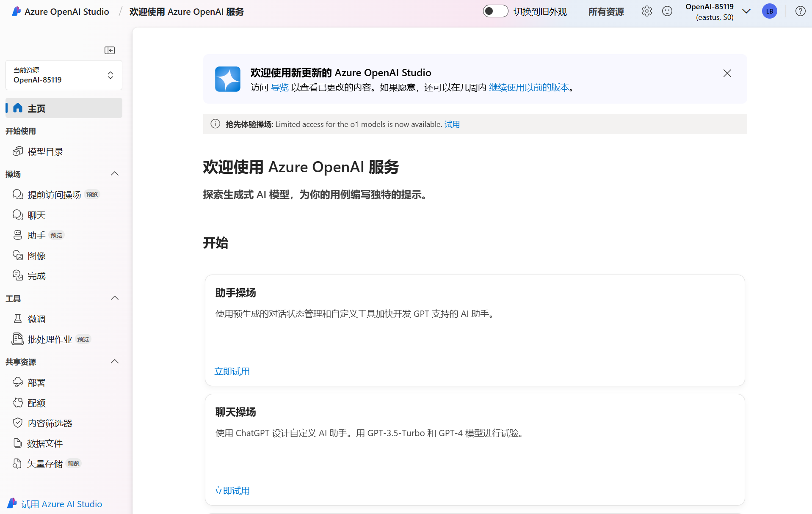Open the 当前资源 OpenAI-85119 resource selector
This screenshot has height=514, width=812.
point(64,75)
